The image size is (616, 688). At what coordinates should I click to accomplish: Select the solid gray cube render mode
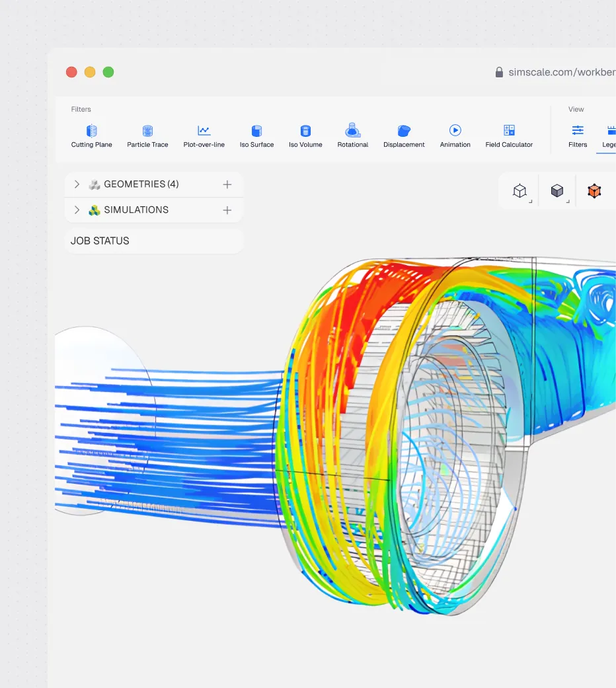[557, 191]
